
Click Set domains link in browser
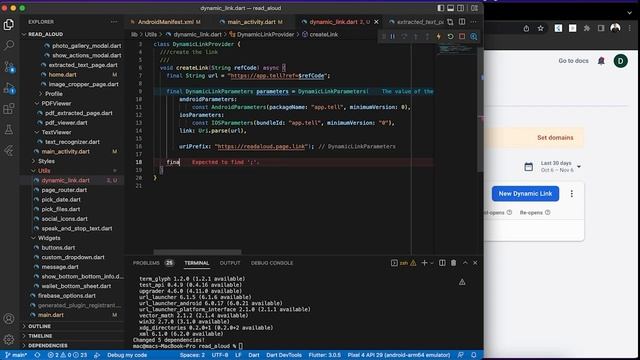coord(555,138)
